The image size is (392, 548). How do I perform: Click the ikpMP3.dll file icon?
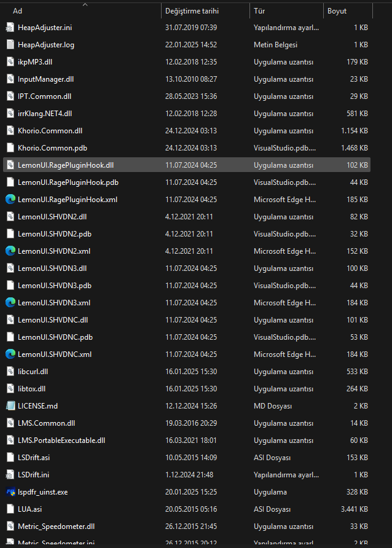click(10, 62)
